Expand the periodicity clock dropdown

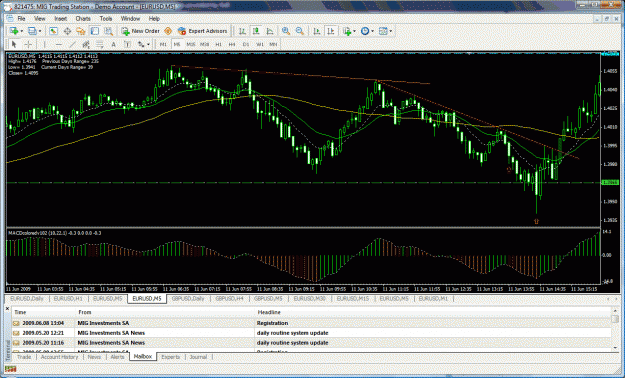pyautogui.click(x=372, y=31)
